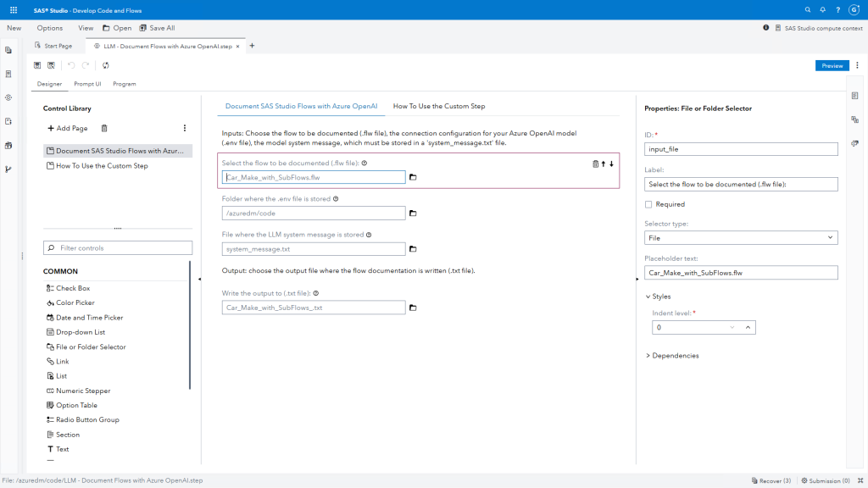Undo the last change
The height and width of the screenshot is (488, 868).
pos(73,64)
